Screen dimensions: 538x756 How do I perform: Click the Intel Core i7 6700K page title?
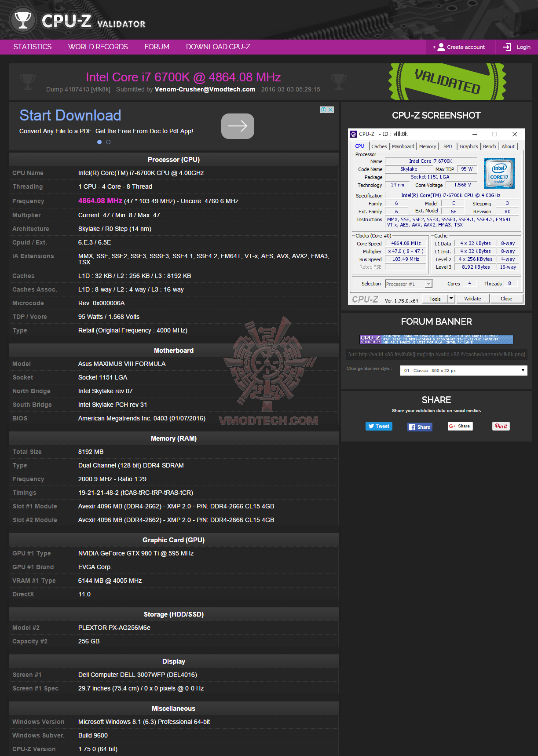point(183,77)
